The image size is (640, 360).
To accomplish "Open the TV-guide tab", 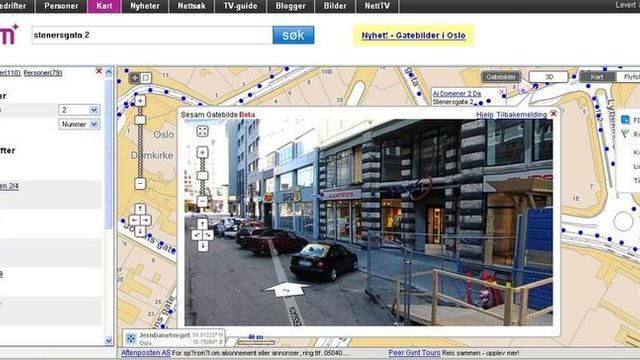I will (x=240, y=6).
